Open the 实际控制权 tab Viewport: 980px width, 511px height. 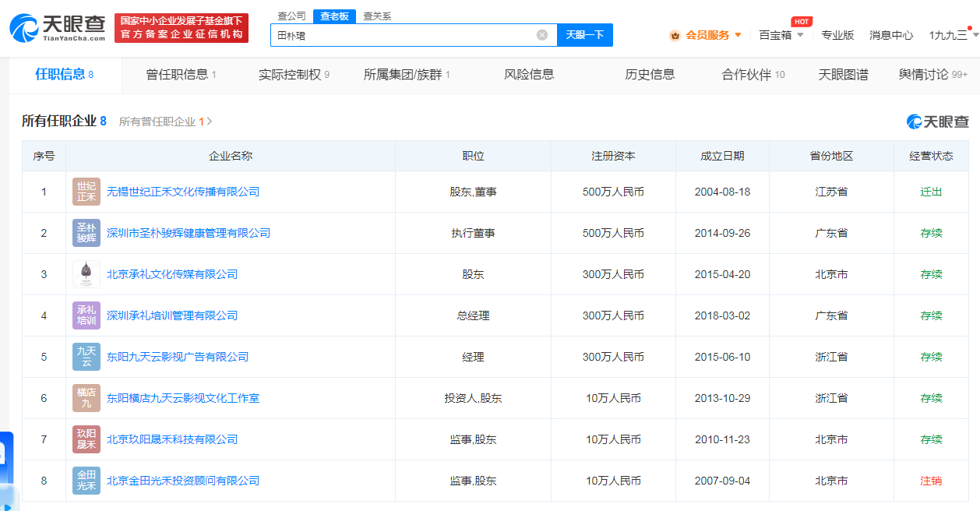coord(294,75)
